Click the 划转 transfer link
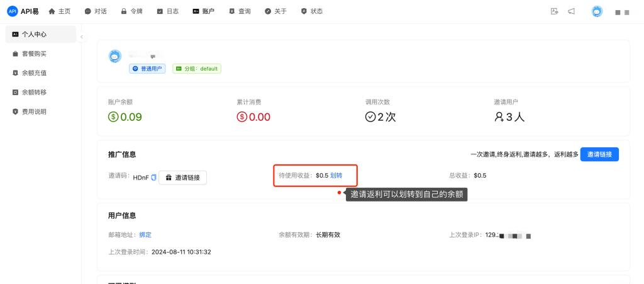This screenshot has height=284, width=644. click(336, 176)
